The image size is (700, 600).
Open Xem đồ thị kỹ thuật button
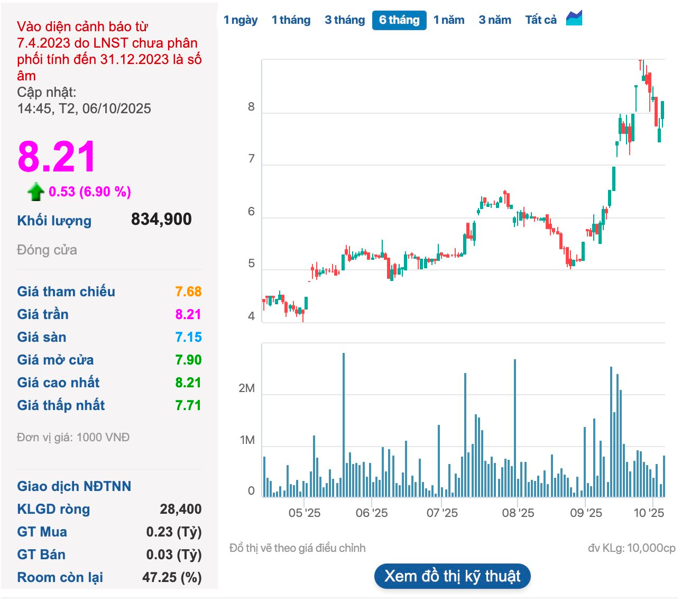452,576
